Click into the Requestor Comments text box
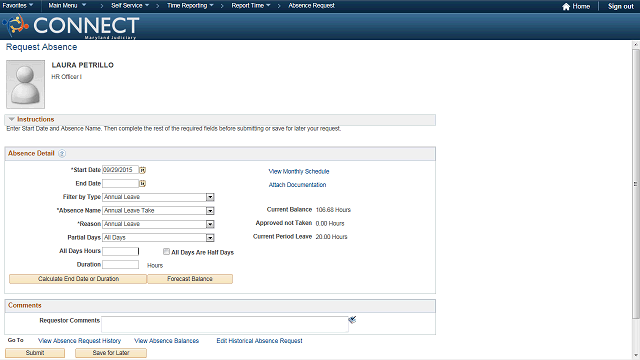640x360 pixels. point(225,324)
